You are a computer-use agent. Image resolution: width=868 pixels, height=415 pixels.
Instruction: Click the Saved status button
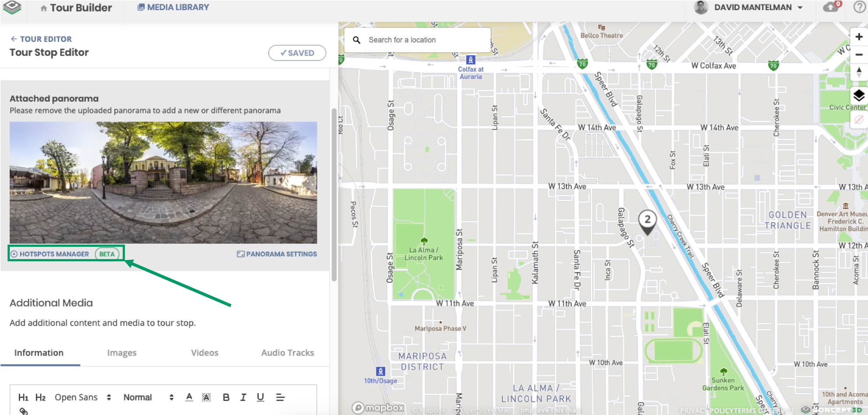pyautogui.click(x=297, y=53)
